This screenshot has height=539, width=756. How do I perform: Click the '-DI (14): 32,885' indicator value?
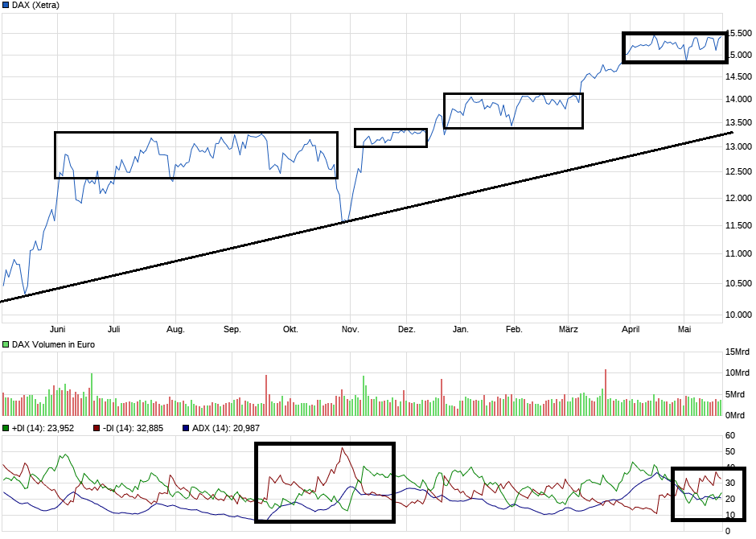133,428
